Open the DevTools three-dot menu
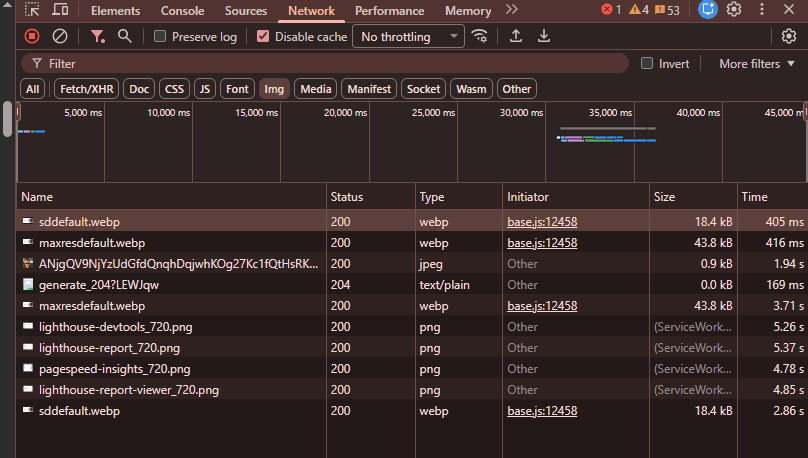 pos(762,9)
